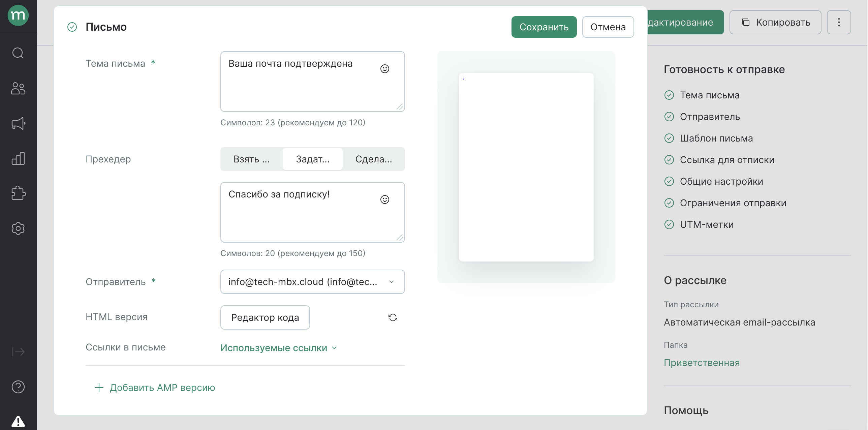
Task: Click the Редактирование button behind the dialog
Action: [x=685, y=22]
